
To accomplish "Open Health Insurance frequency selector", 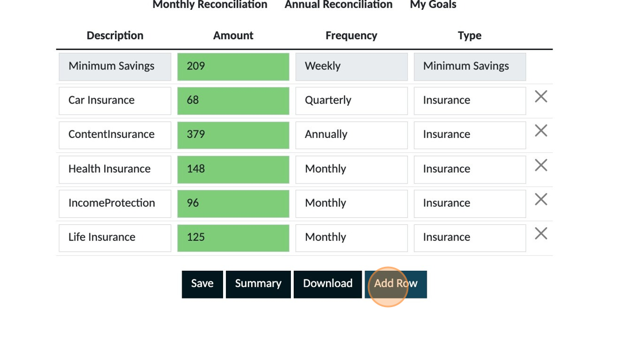I will (351, 169).
